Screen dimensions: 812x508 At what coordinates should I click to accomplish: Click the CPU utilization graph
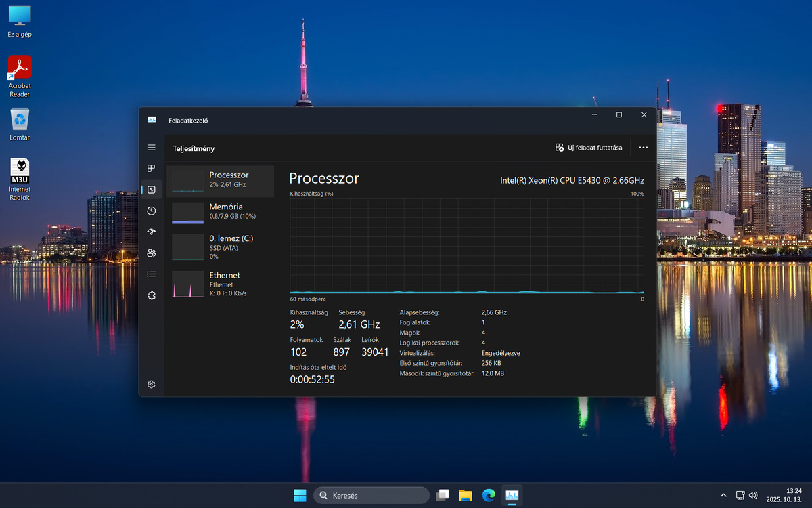467,246
